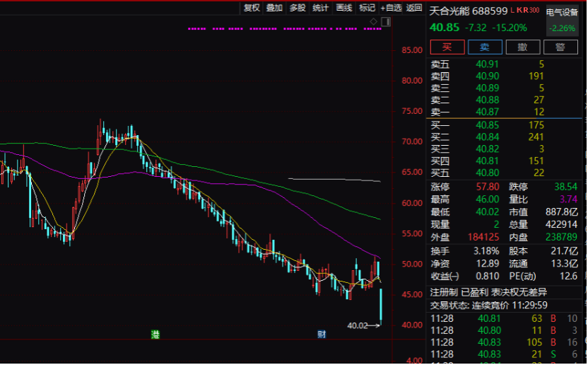
Task: Click the red L tag beside stock code
Action: tap(512, 11)
